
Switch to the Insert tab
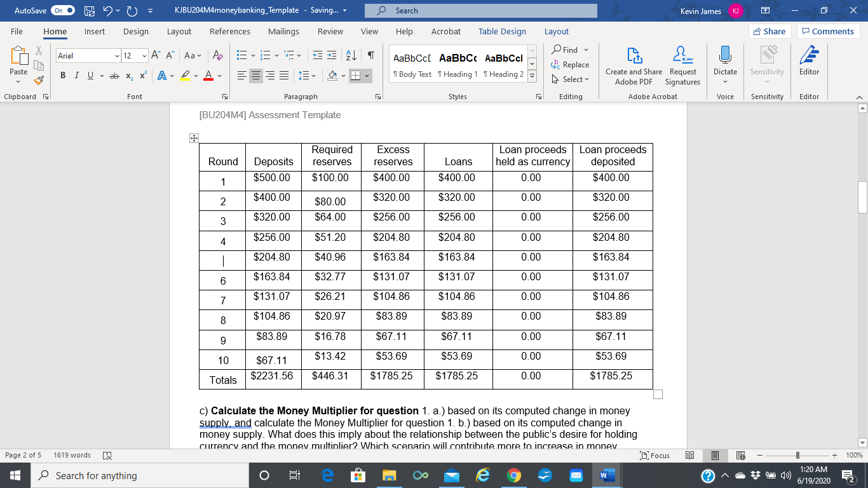95,31
